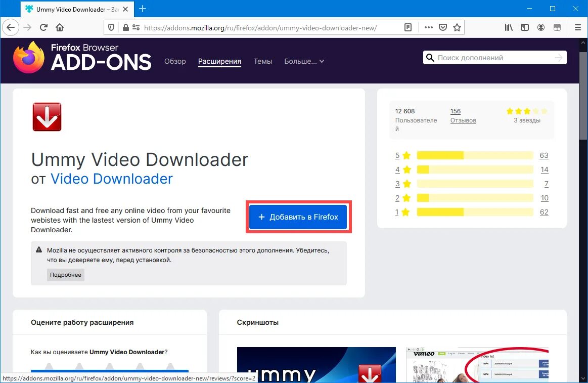Image resolution: width=588 pixels, height=383 pixels.
Task: Filter reviews by 1 star link
Action: coord(403,212)
